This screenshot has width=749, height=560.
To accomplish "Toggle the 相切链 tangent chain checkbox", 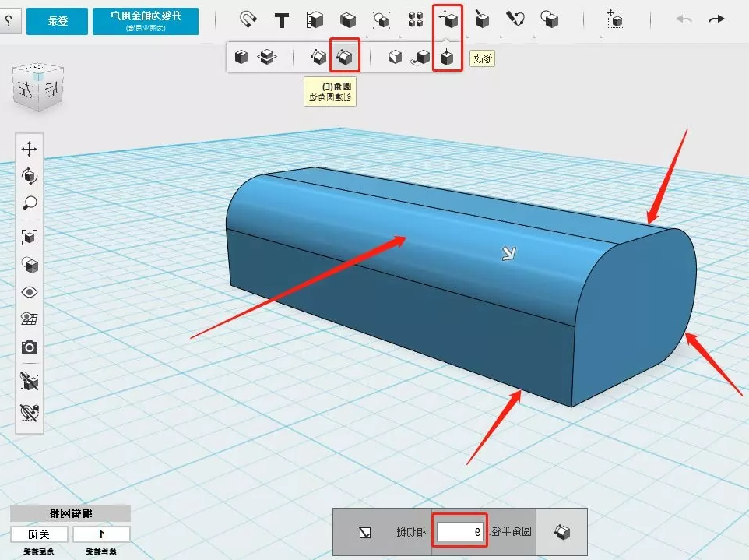I will point(365,532).
